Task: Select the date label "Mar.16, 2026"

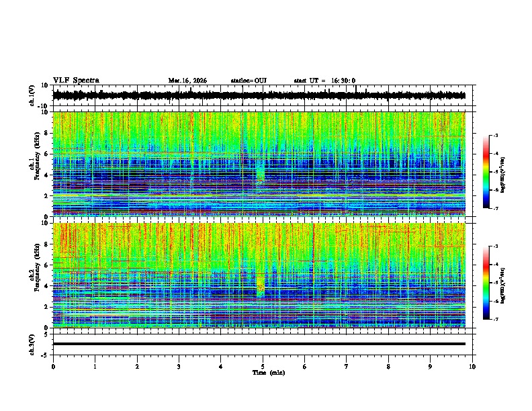Action: [x=187, y=81]
